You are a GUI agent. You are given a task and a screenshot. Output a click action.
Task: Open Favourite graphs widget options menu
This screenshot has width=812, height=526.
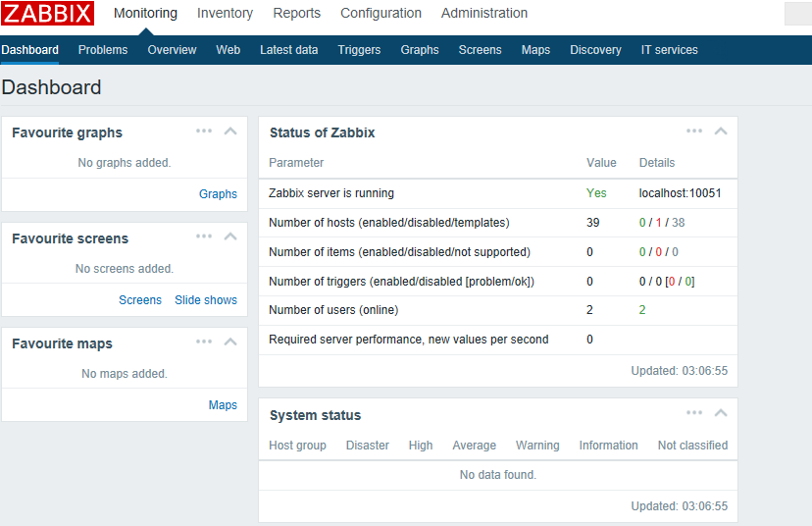[204, 131]
